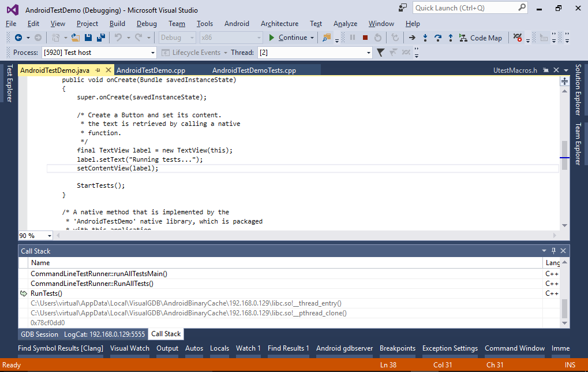The width and height of the screenshot is (588, 372).
Task: Save the current file with the single floppy icon
Action: click(x=88, y=38)
